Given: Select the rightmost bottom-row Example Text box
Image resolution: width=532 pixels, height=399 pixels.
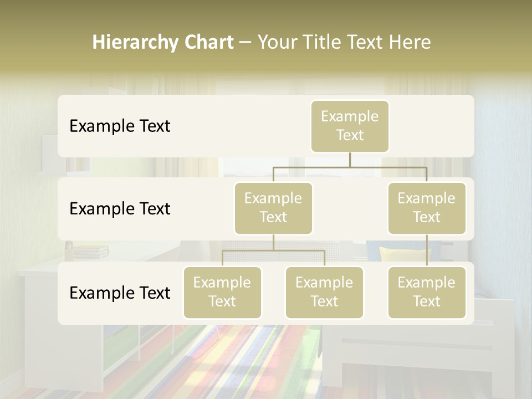Looking at the screenshot, I should coord(427,293).
